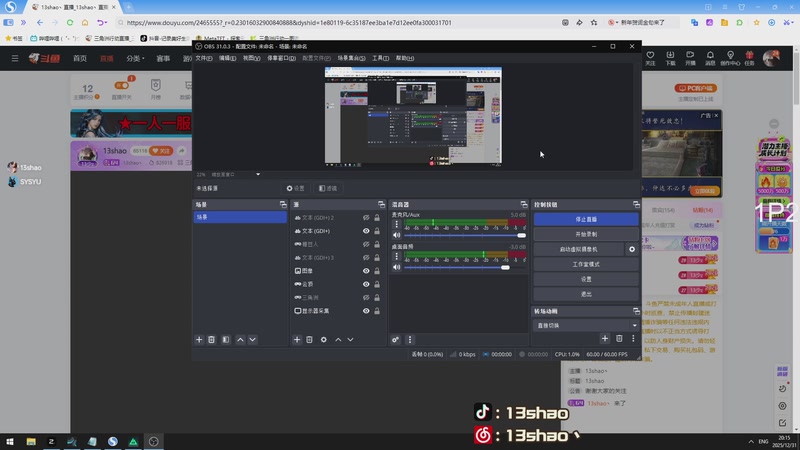Open the OBS 视图(V) menu
This screenshot has width=800, height=450.
pos(252,58)
